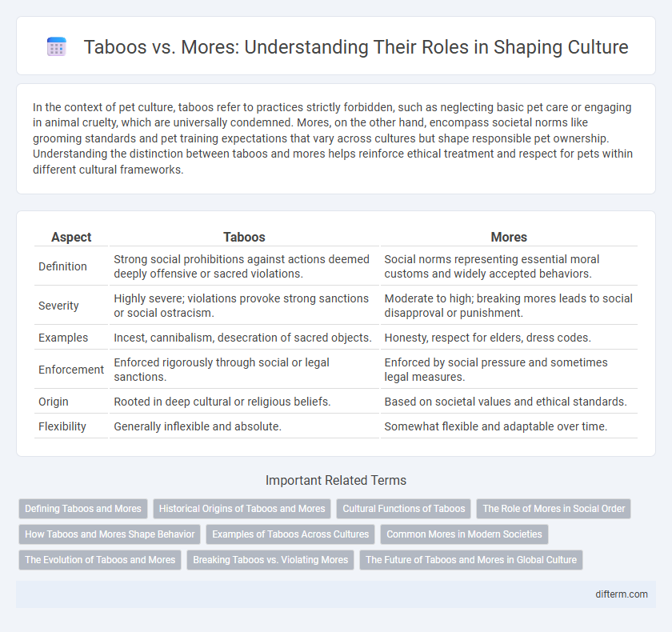
Task: Click the 'Moderate to high; breaking mores' cell
Action: coord(509,306)
